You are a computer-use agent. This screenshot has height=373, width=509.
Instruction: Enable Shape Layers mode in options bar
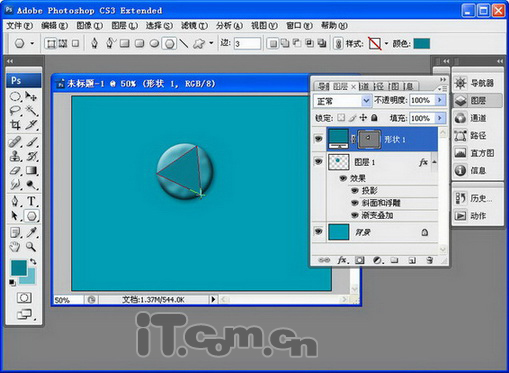[51, 43]
